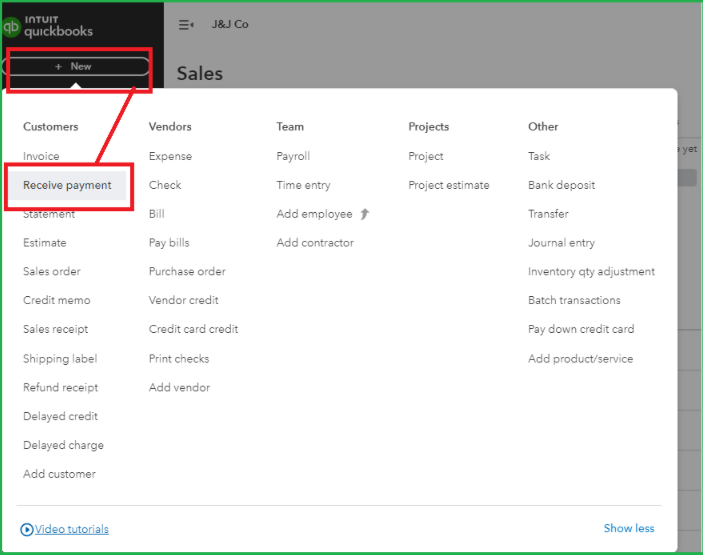The image size is (703, 555).
Task: Select Receive payment under Customers
Action: click(67, 185)
